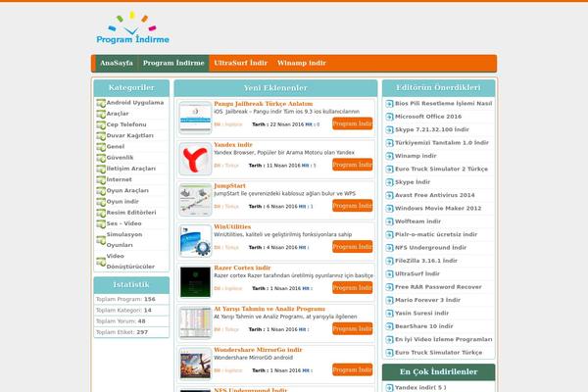Image resolution: width=588 pixels, height=392 pixels.
Task: Click arrow icon beside Bios Pili Resetleme
Action: (x=390, y=104)
